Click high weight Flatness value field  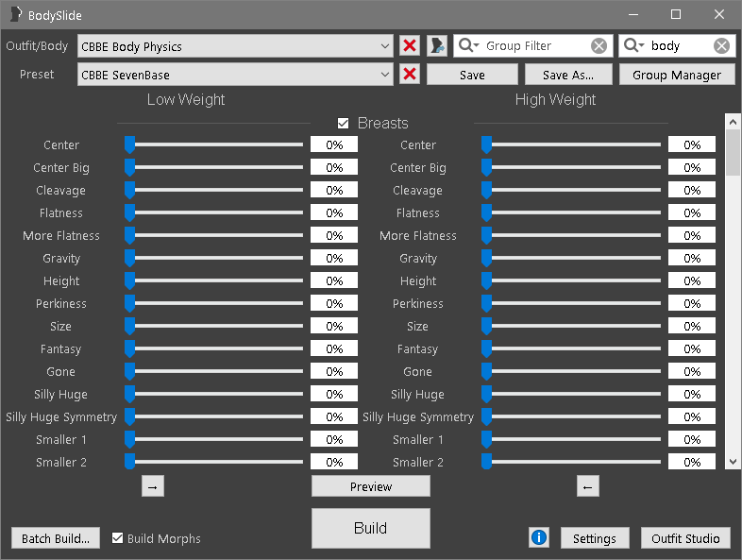pyautogui.click(x=692, y=212)
